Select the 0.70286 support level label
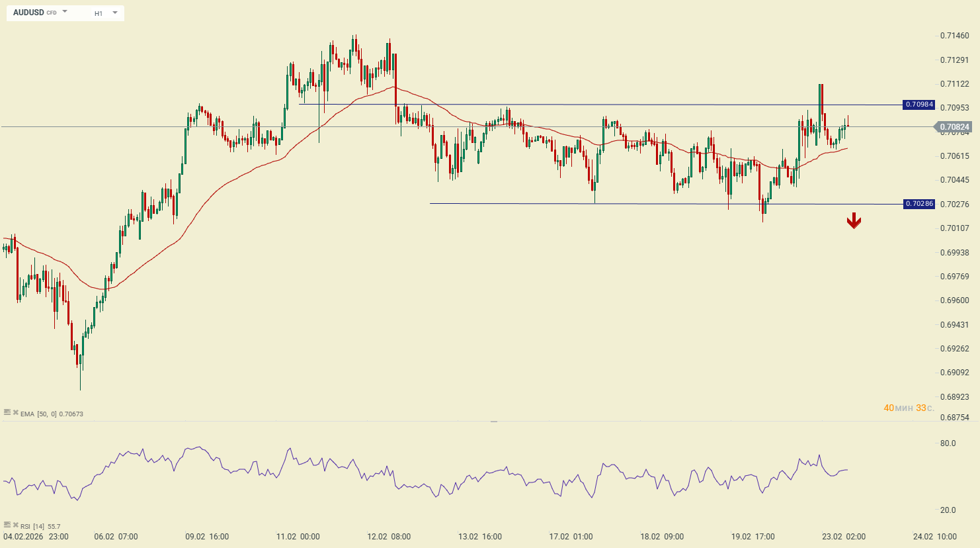 919,204
